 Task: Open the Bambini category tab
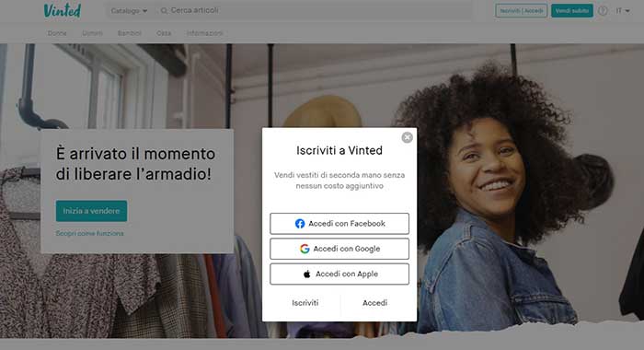coord(130,33)
